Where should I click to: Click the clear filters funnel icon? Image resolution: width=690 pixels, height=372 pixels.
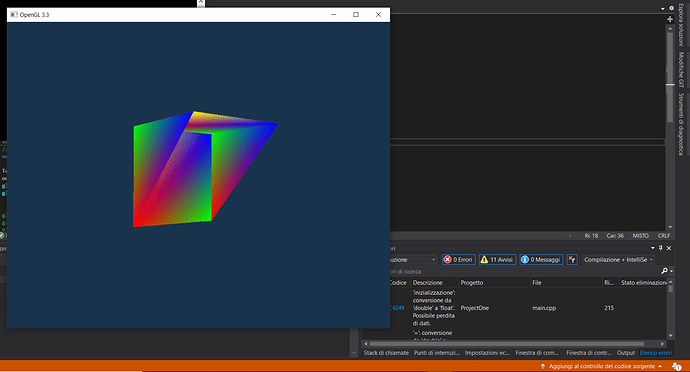pyautogui.click(x=572, y=260)
